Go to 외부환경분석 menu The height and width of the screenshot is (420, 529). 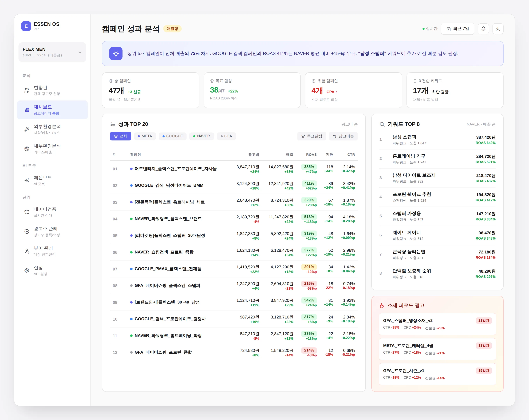(x=52, y=129)
